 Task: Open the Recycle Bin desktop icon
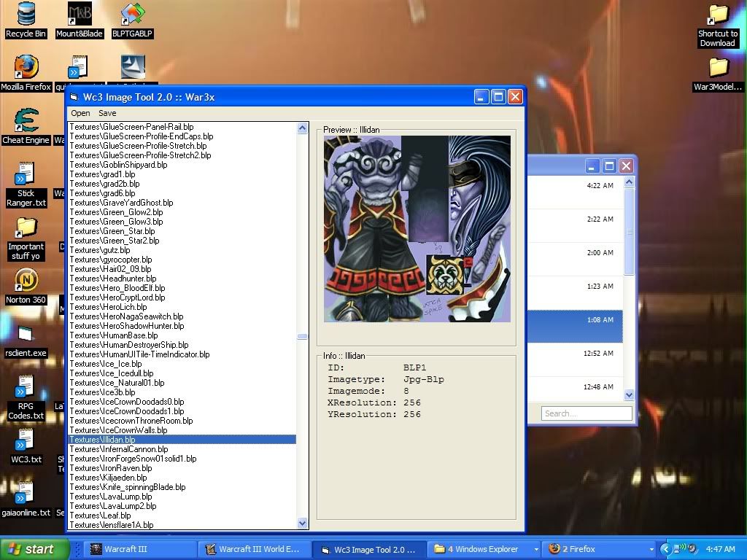(x=26, y=20)
